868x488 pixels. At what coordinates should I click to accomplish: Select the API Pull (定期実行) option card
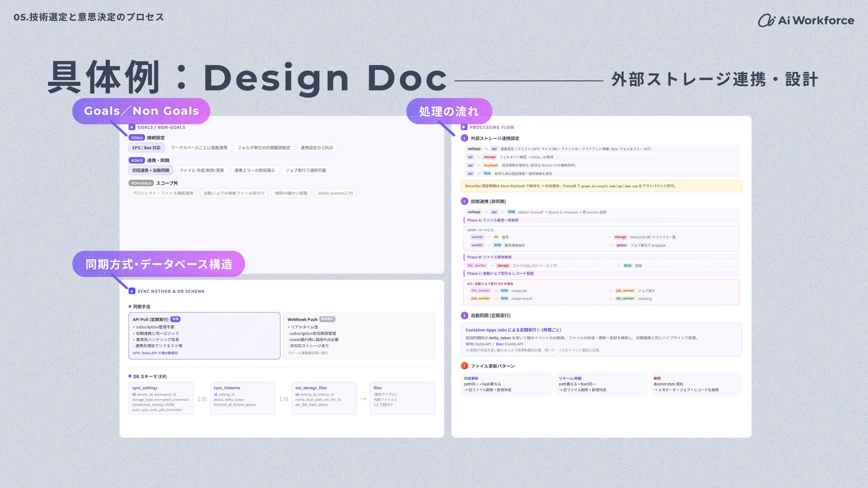(204, 336)
